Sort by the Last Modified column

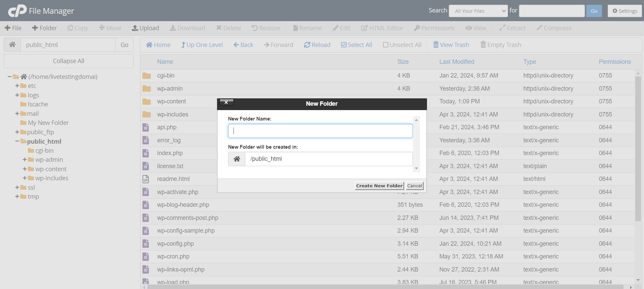pos(457,62)
